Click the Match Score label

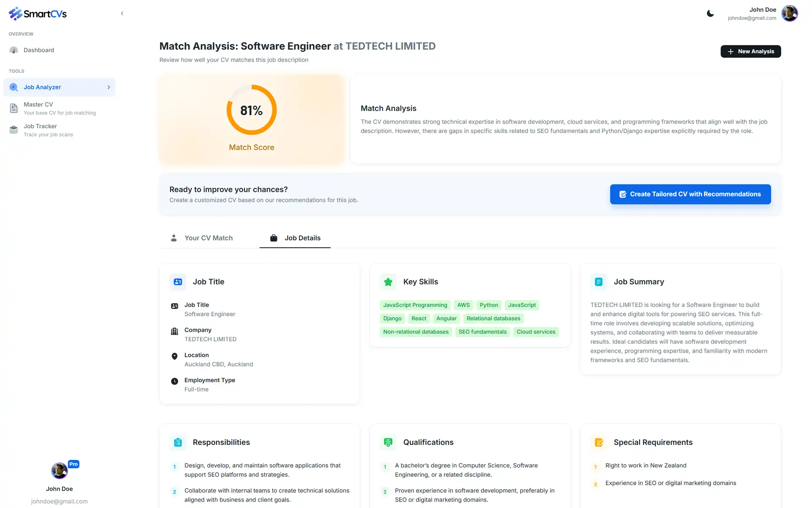[x=252, y=147]
